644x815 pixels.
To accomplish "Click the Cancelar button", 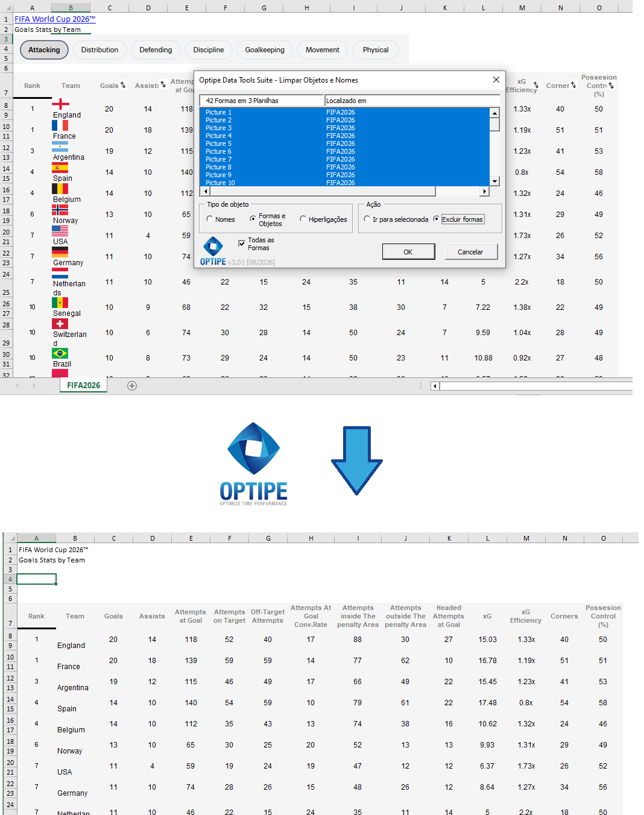I will click(470, 252).
